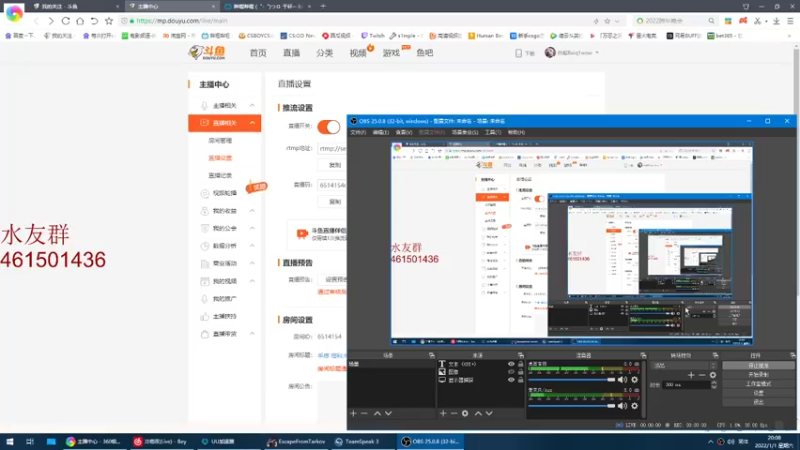Expand the 我的视频 sidebar section

[x=252, y=281]
